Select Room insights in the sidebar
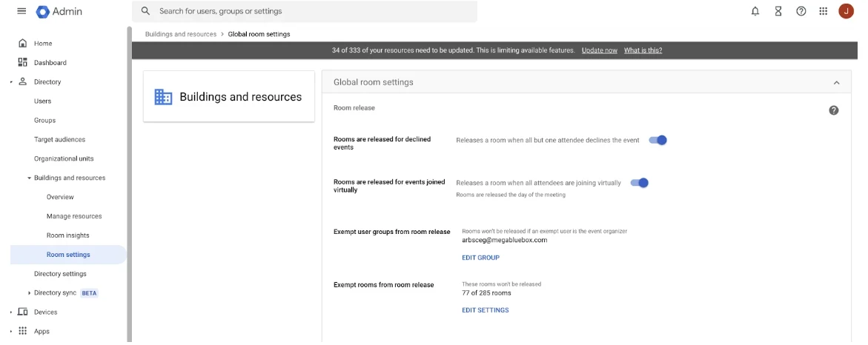The image size is (868, 345). (x=67, y=235)
